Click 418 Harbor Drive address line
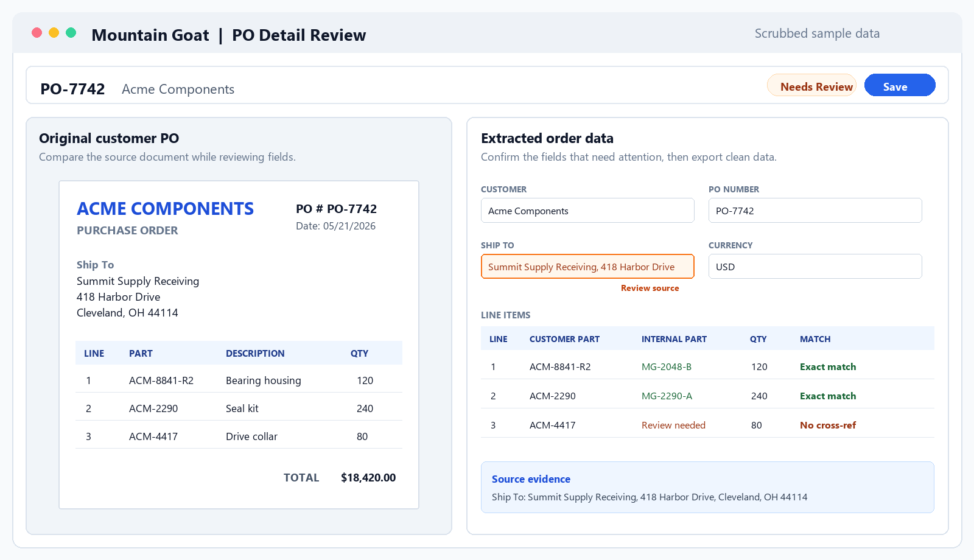This screenshot has height=560, width=974. point(118,297)
